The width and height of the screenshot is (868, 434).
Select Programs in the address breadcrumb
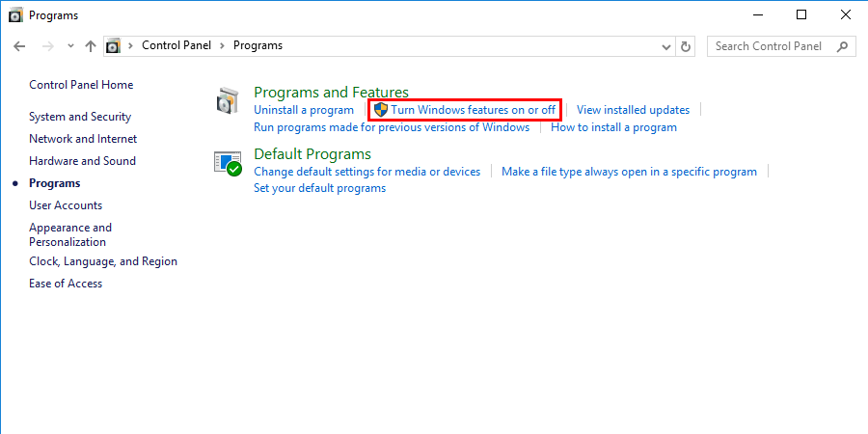(258, 45)
